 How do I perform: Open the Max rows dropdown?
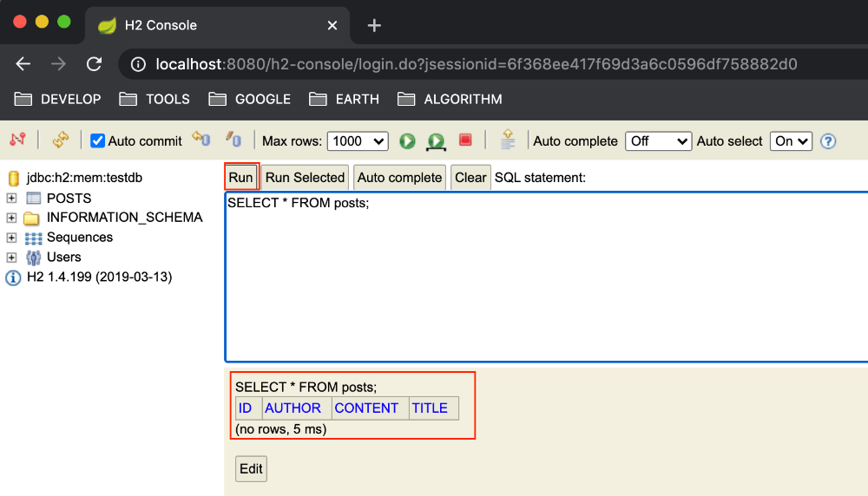[358, 141]
